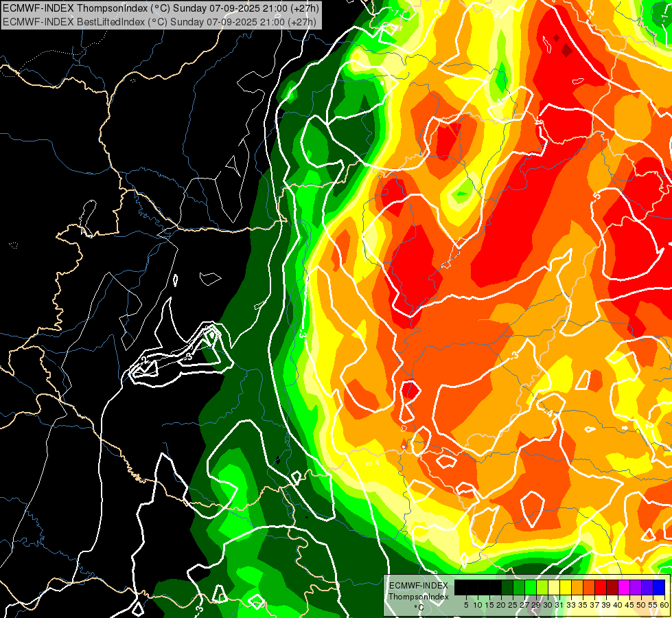Click the legend tick value '10'
This screenshot has width=672, height=618.
tap(478, 605)
